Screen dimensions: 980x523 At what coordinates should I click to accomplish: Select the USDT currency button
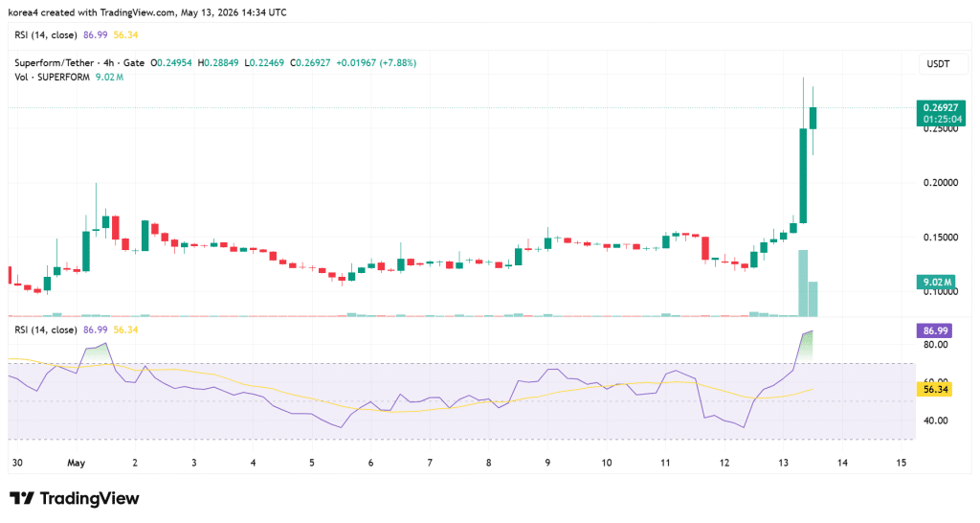938,64
